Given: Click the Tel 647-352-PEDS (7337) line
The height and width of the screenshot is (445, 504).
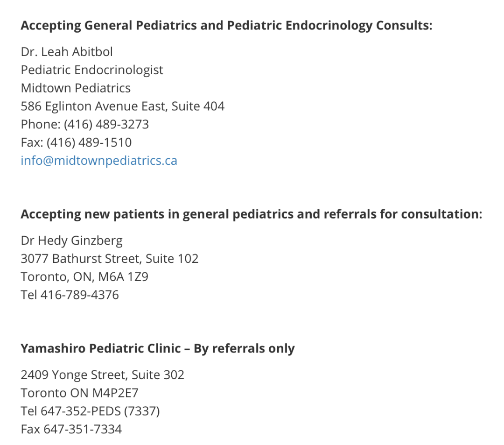Looking at the screenshot, I should (x=91, y=411).
